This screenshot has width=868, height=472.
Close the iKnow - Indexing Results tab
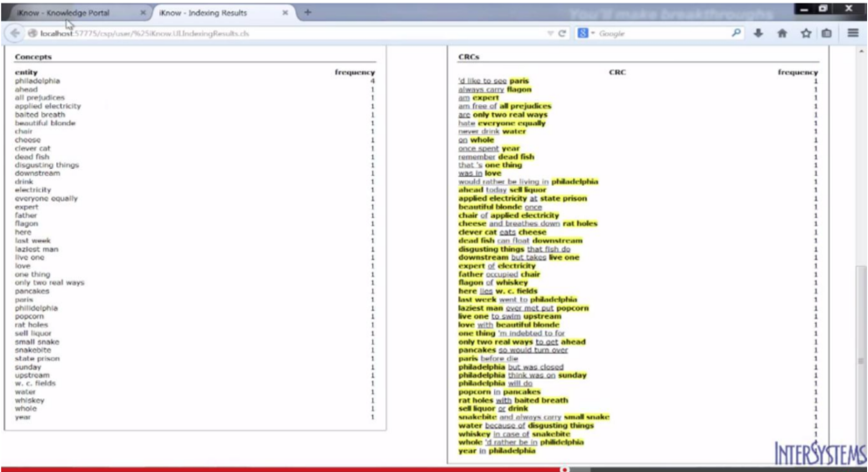click(285, 13)
